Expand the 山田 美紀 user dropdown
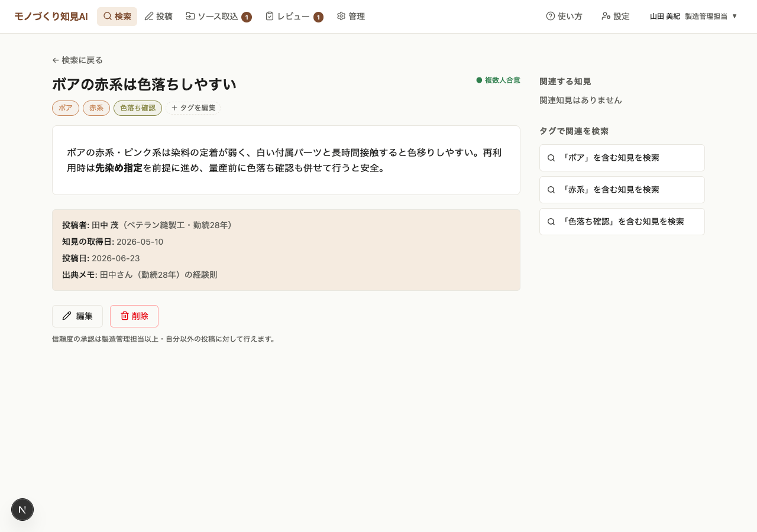757x532 pixels. (694, 17)
